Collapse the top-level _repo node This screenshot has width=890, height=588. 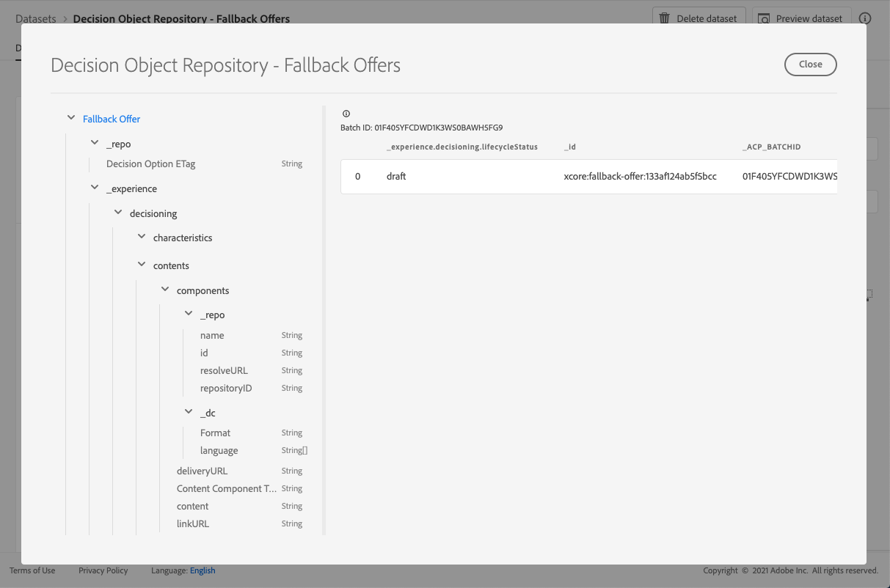[95, 143]
